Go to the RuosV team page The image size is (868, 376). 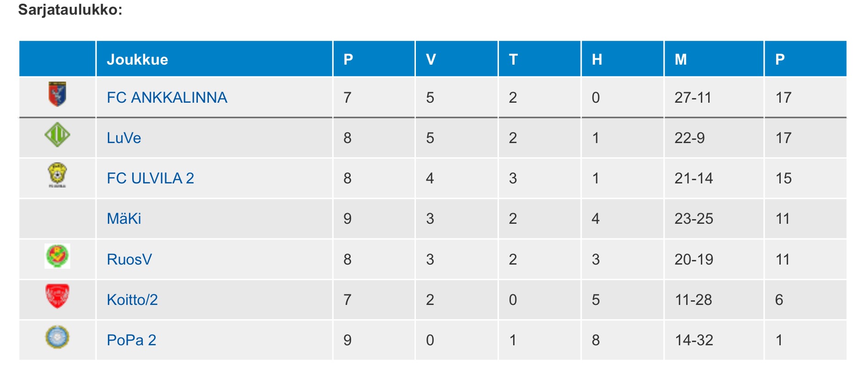coord(129,260)
